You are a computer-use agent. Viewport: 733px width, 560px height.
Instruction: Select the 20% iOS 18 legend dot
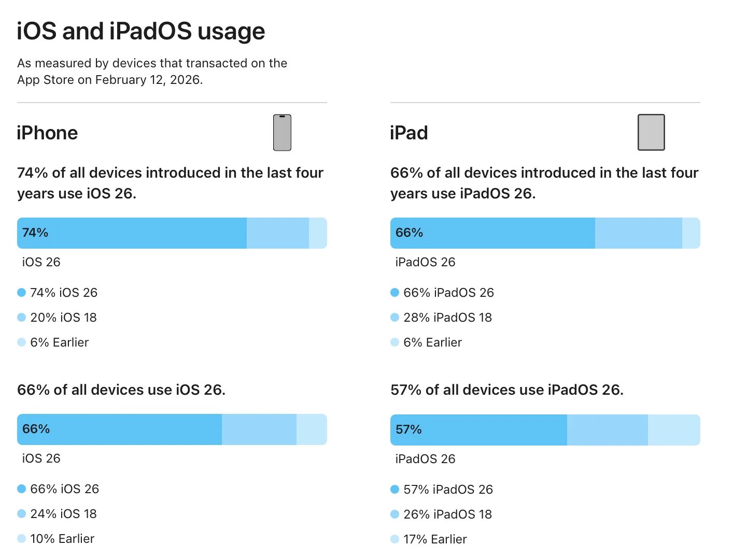22,318
